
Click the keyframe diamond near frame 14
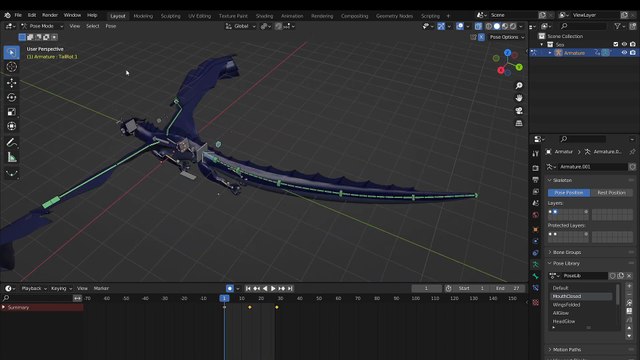tap(250, 307)
